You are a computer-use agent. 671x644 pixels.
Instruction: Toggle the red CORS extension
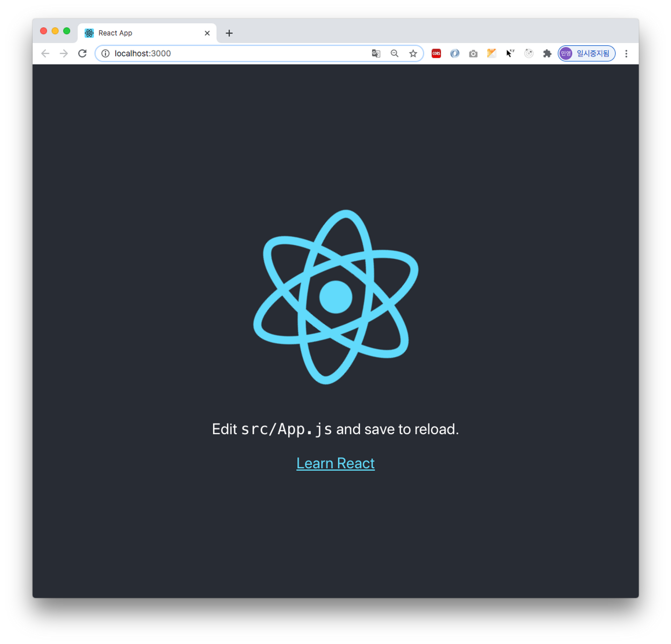(x=436, y=53)
